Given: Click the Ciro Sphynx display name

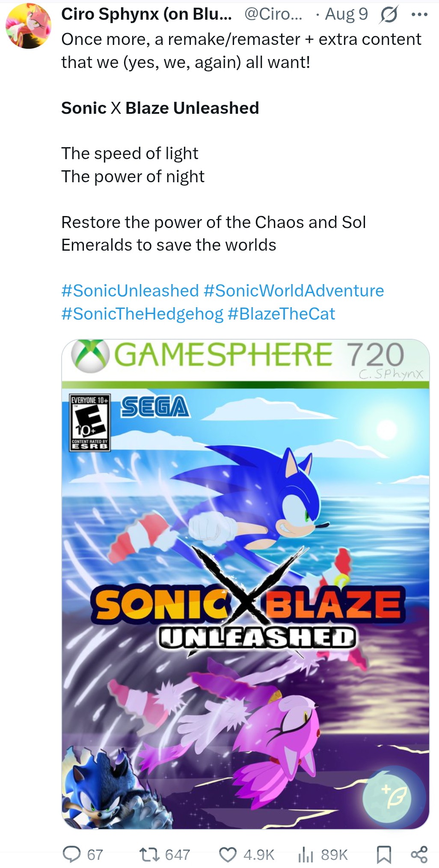Looking at the screenshot, I should 146,15.
